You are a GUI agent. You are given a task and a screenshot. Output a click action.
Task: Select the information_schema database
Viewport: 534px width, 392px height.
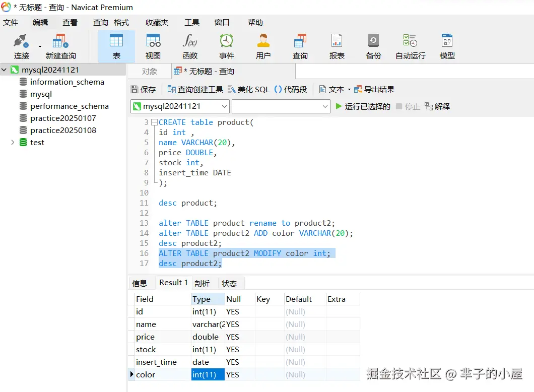(x=67, y=82)
